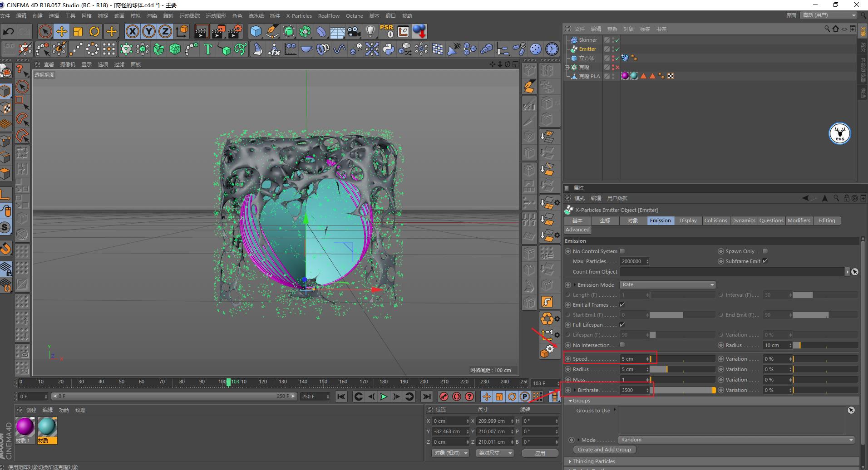The width and height of the screenshot is (868, 470).
Task: Switch to the Dynamics tab in attributes
Action: [x=743, y=220]
